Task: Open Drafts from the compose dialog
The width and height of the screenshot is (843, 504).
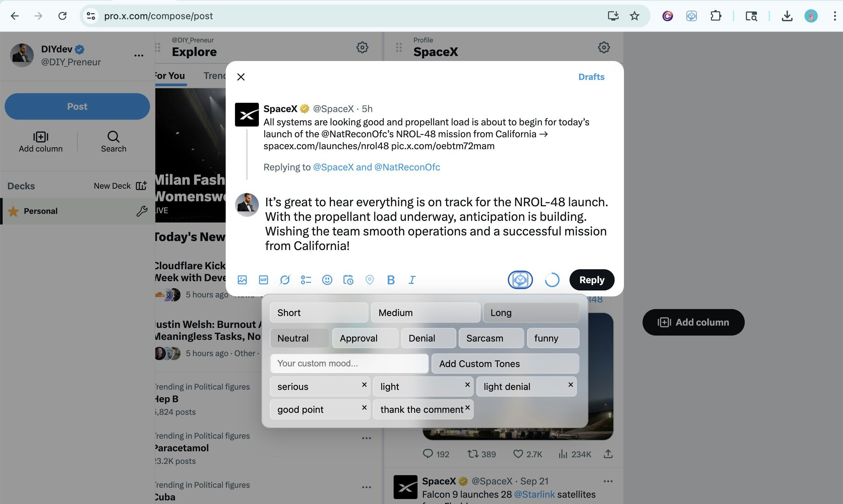Action: (x=591, y=77)
